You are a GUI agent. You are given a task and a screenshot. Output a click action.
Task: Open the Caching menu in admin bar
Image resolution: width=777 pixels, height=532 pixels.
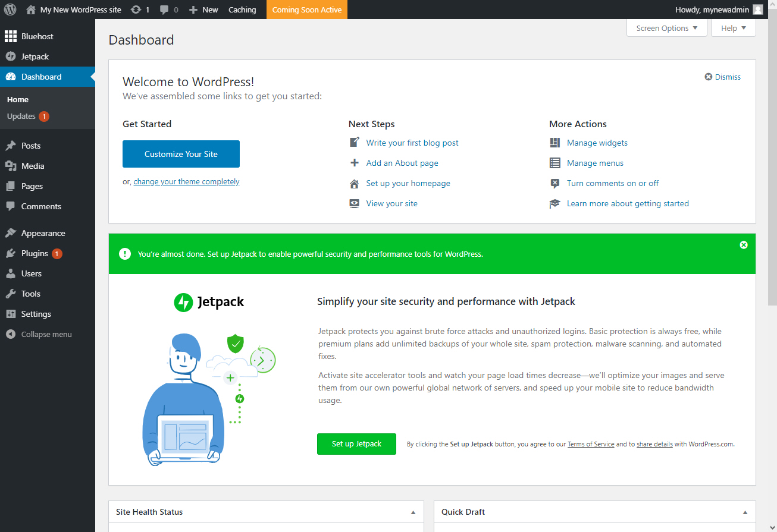(242, 10)
